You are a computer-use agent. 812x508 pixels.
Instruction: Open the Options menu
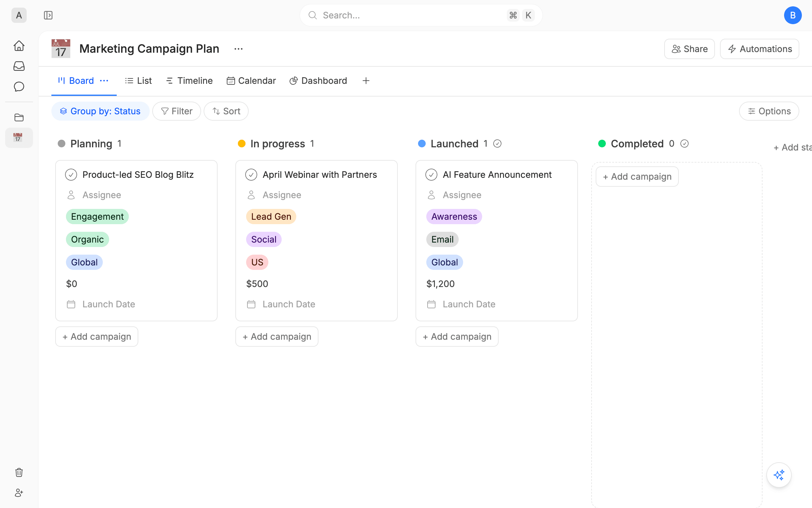coord(769,111)
